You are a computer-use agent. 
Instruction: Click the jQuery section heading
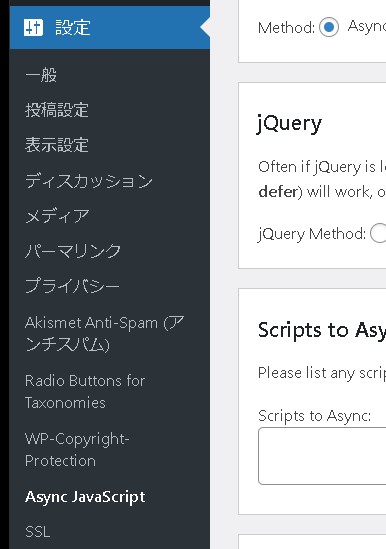click(x=290, y=124)
